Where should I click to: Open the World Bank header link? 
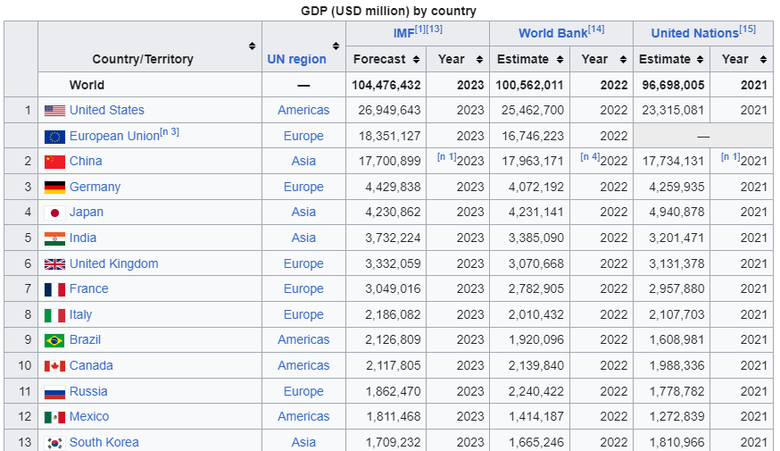pyautogui.click(x=553, y=33)
